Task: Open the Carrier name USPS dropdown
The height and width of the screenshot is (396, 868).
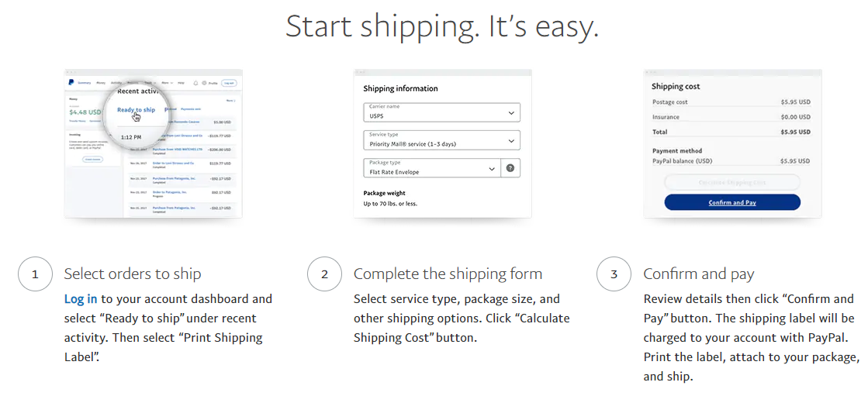Action: pyautogui.click(x=441, y=112)
